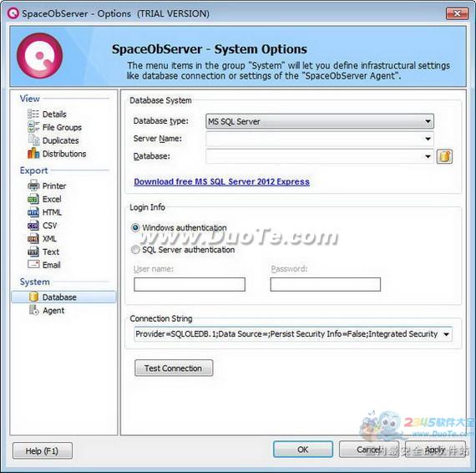Viewport: 476px width, 473px height.
Task: Open Duplicates settings icon
Action: (33, 140)
